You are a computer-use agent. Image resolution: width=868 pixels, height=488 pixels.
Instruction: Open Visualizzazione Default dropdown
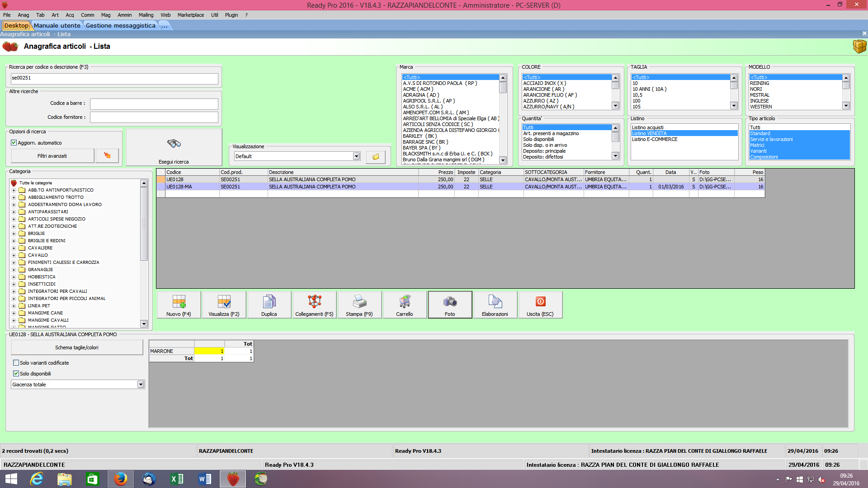356,156
